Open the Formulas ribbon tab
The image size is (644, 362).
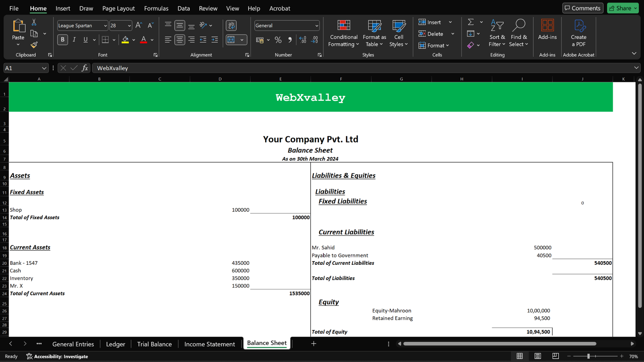click(x=156, y=8)
